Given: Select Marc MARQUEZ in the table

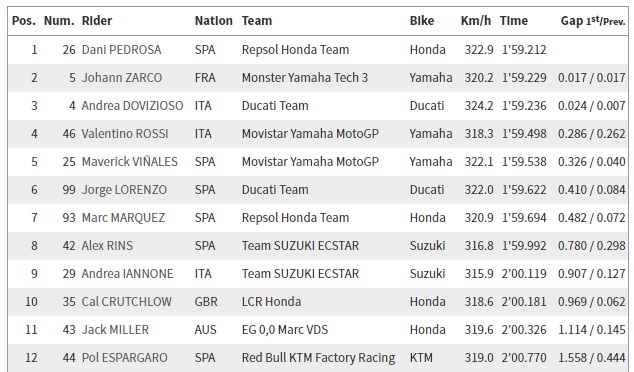Looking at the screenshot, I should (123, 218).
